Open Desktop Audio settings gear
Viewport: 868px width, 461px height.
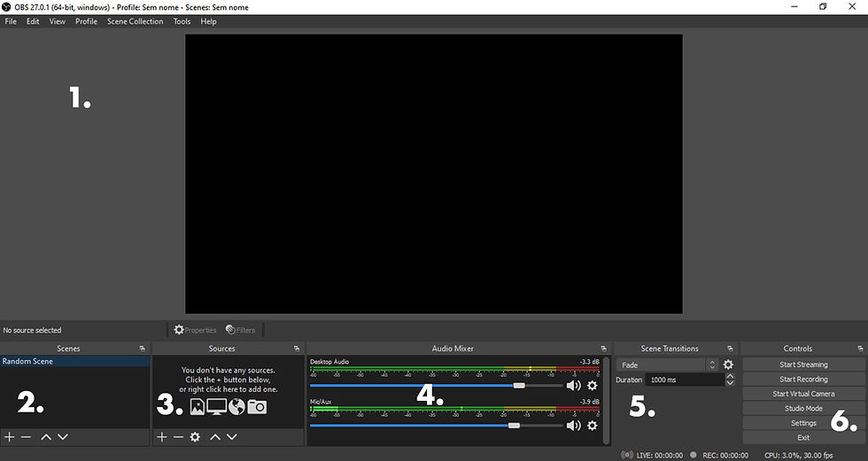tap(593, 385)
